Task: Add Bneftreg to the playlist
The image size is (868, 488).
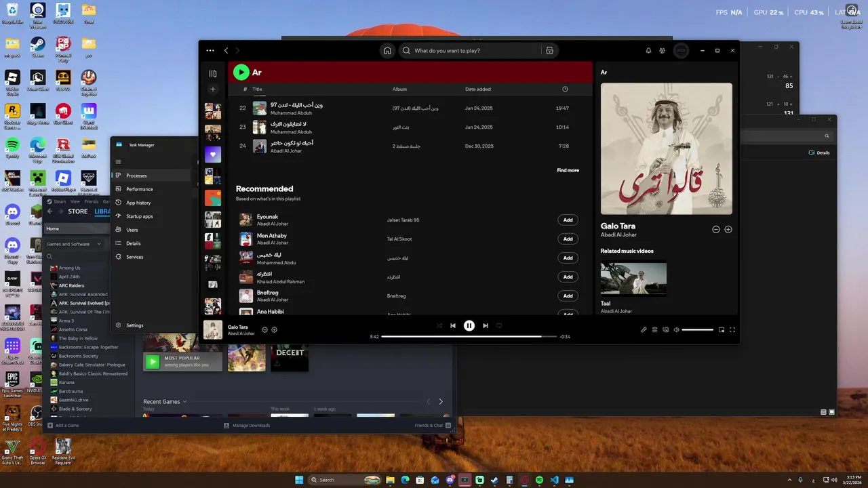Action: 568,296
